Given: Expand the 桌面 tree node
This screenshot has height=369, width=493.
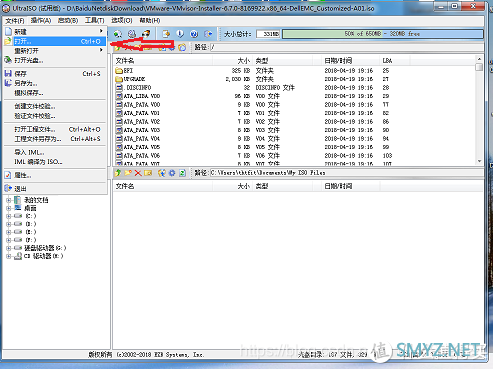Looking at the screenshot, I should coord(9,208).
